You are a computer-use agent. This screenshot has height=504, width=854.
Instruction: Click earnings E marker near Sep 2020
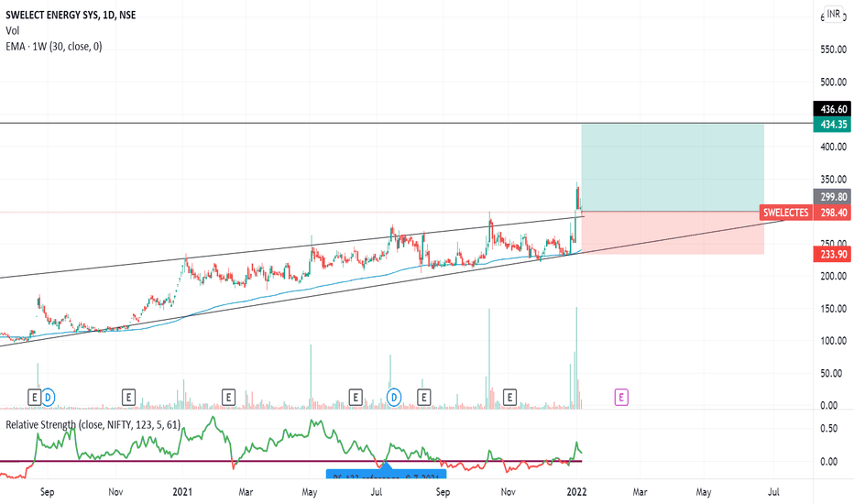pos(34,397)
